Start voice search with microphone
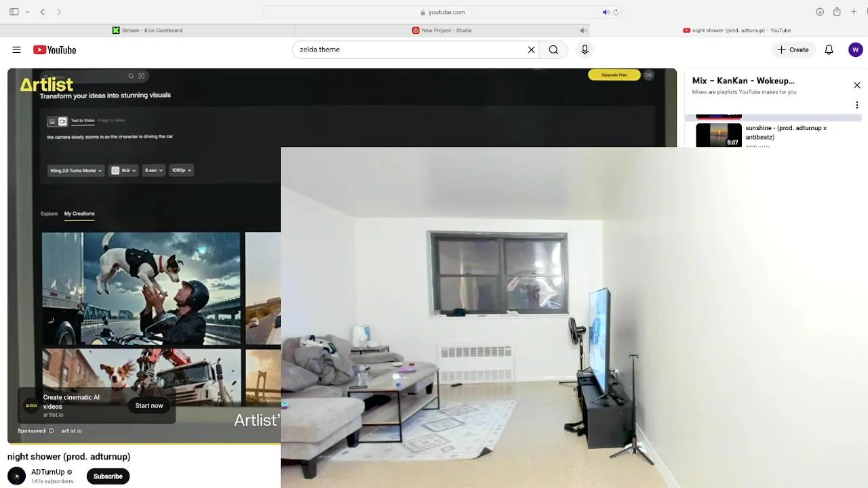Image resolution: width=868 pixels, height=488 pixels. pyautogui.click(x=585, y=49)
